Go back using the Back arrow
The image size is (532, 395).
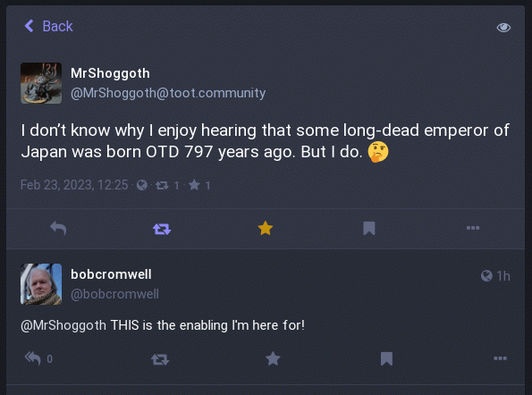48,26
